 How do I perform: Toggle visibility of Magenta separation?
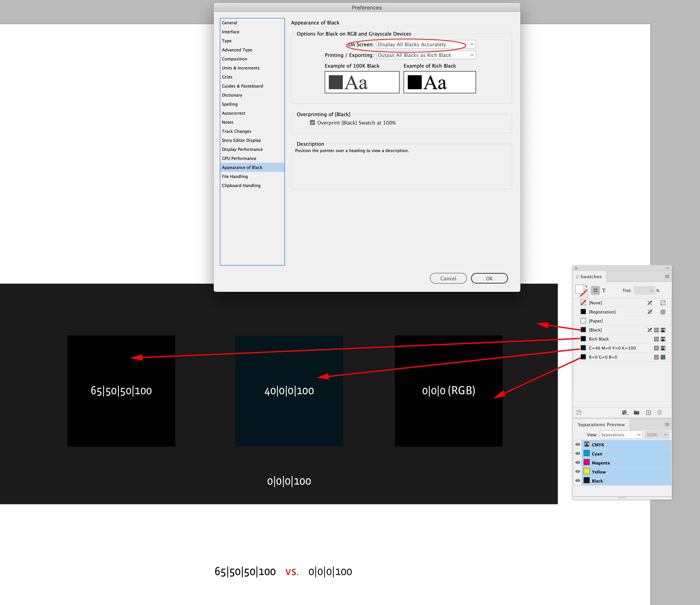tap(578, 462)
